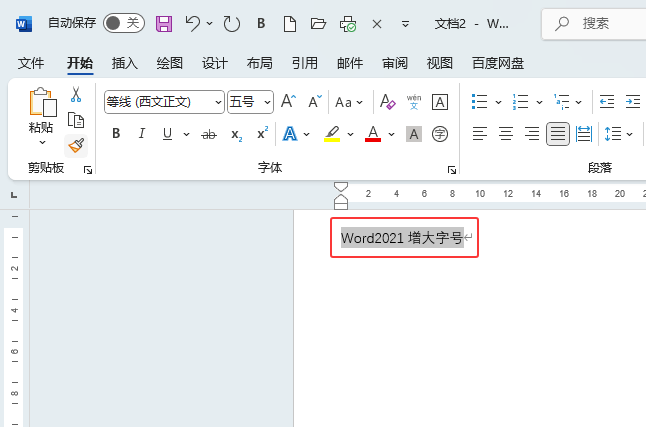Open the 字体 dialog launcher
The width and height of the screenshot is (646, 427).
[x=452, y=170]
